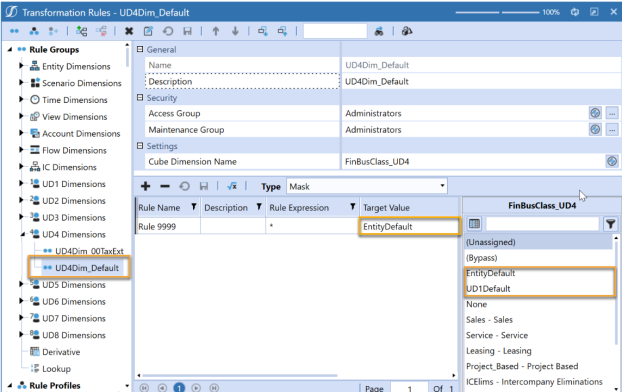Click the create rule group icon

click(x=14, y=31)
